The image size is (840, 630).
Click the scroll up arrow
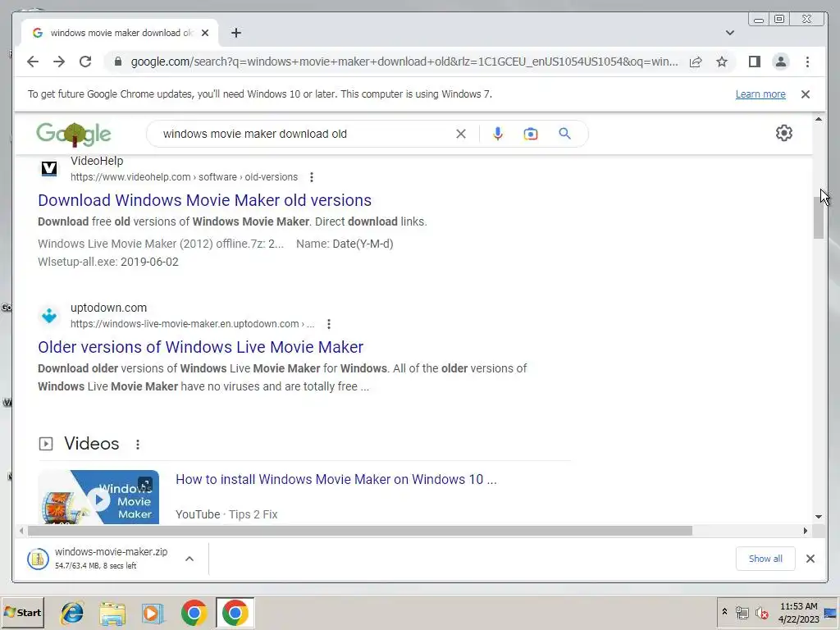(819, 119)
